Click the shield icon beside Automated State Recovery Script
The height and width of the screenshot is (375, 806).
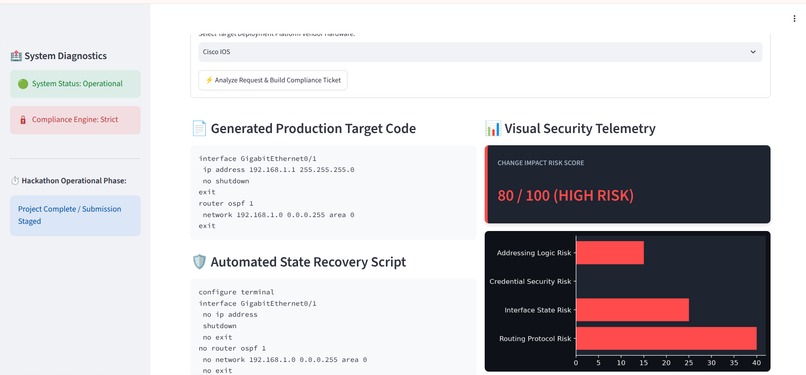click(x=199, y=262)
